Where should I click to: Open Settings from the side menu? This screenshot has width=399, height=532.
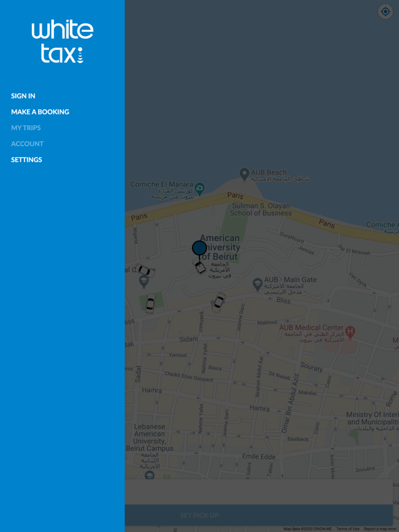click(26, 160)
